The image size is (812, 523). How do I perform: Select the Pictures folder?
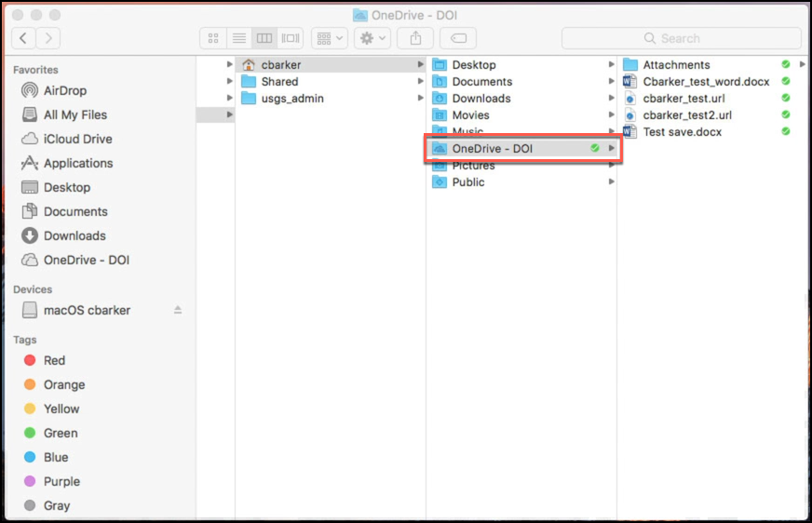coord(521,166)
